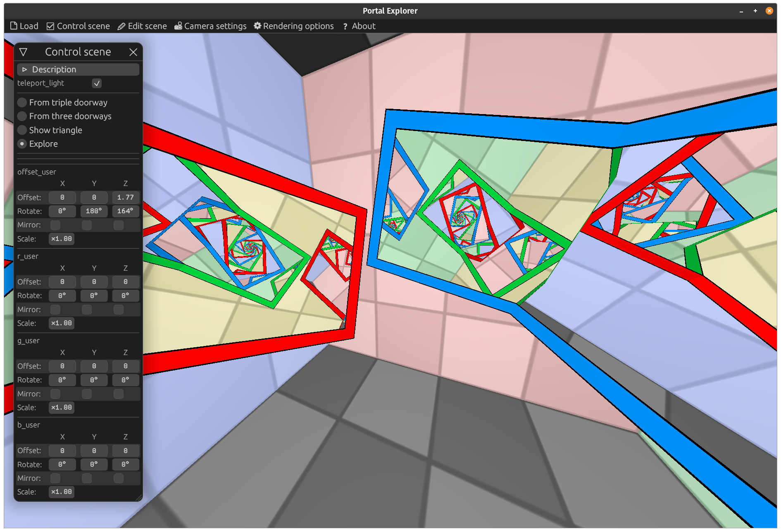Edit r_user Offset X value
Viewport: 781px width, 532px height.
(x=62, y=282)
